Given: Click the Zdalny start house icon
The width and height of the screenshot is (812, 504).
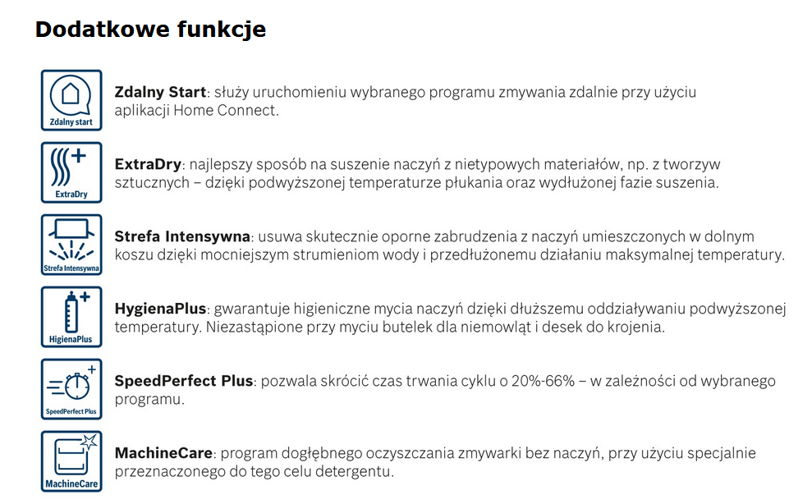Looking at the screenshot, I should pos(71,99).
